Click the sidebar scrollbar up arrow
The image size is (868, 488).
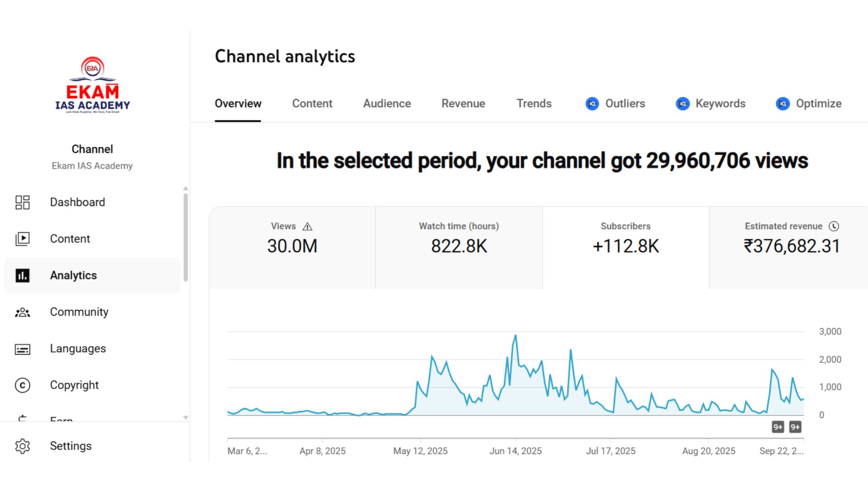click(x=185, y=188)
